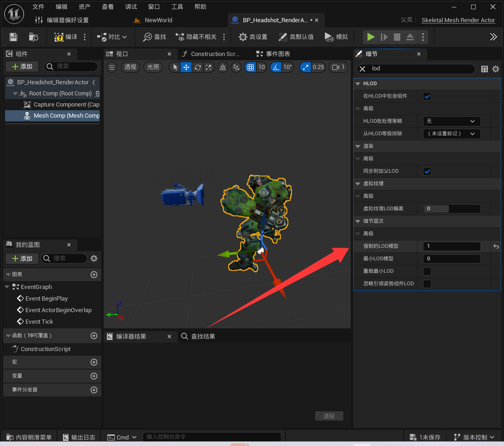Open the rotation snap value 10°
This screenshot has width=504, height=446.
[287, 67]
